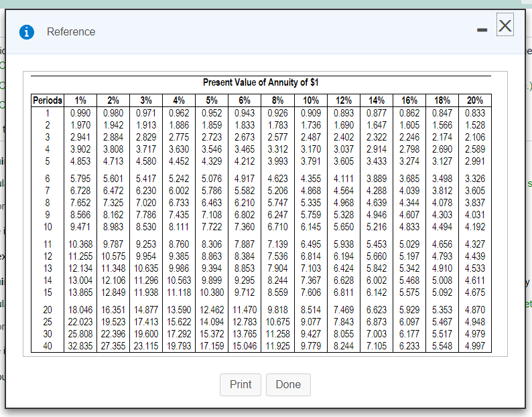
Task: Click the value 1.736 in the 10% column
Action: (311, 125)
